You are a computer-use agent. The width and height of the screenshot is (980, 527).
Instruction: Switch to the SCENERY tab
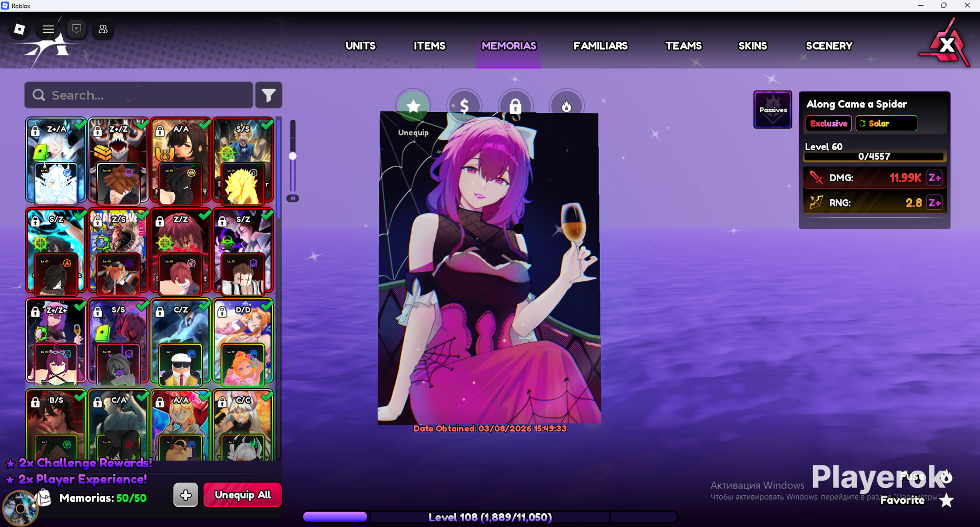pos(829,46)
